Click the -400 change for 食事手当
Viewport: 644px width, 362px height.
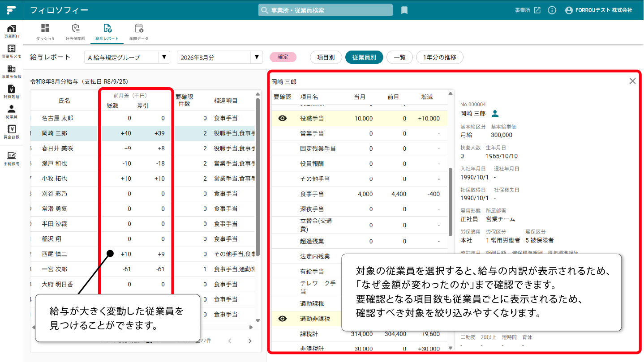(x=434, y=194)
